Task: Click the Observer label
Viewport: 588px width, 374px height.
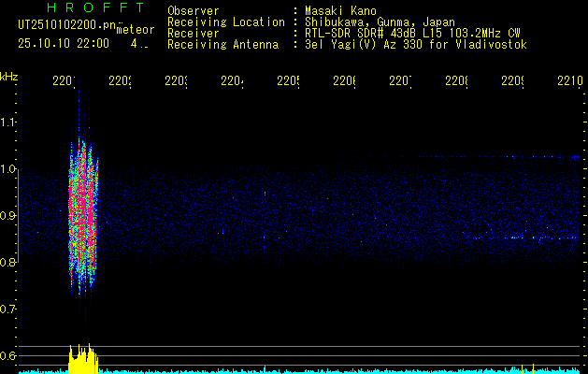Action: tap(194, 11)
